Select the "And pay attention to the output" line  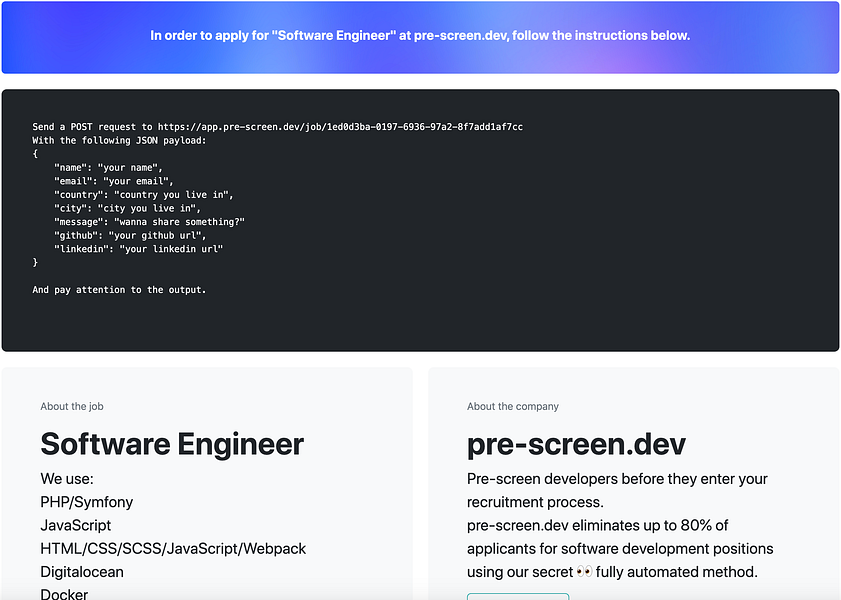click(119, 289)
